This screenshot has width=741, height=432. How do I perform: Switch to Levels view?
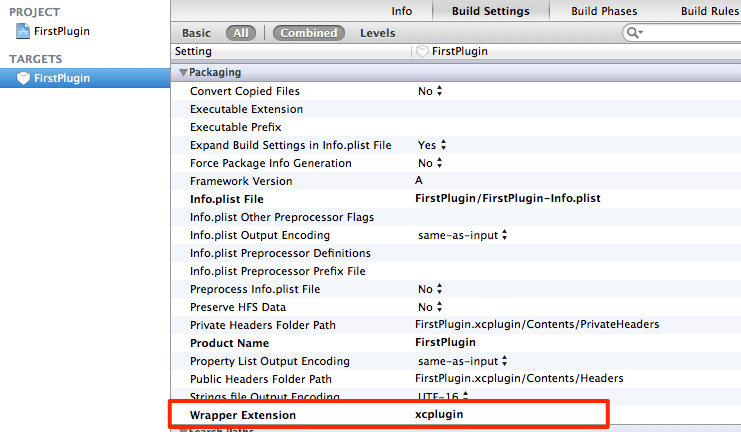pos(377,33)
